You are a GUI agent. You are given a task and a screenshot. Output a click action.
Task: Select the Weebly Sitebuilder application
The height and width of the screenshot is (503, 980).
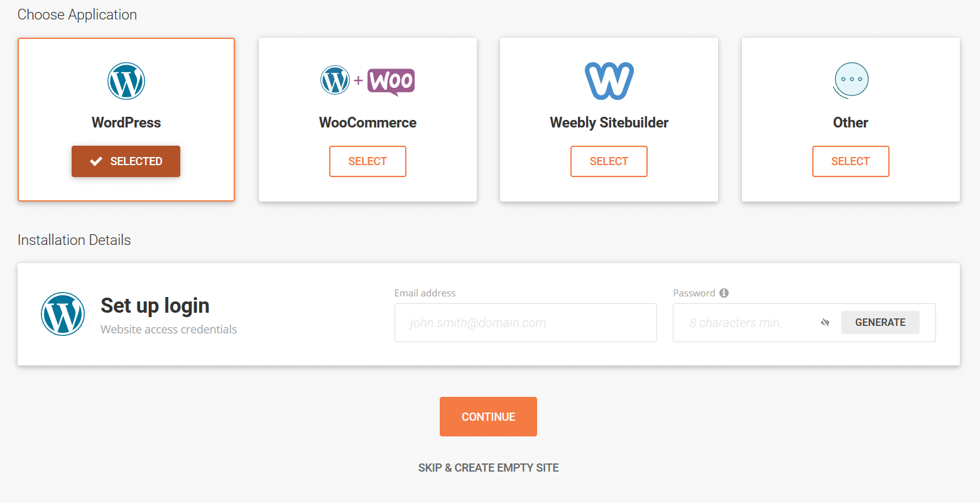609,161
